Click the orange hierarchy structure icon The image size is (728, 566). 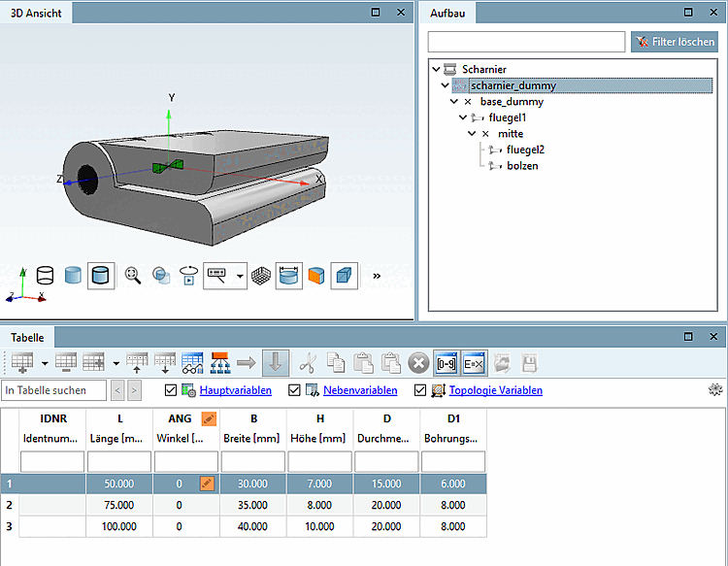219,362
